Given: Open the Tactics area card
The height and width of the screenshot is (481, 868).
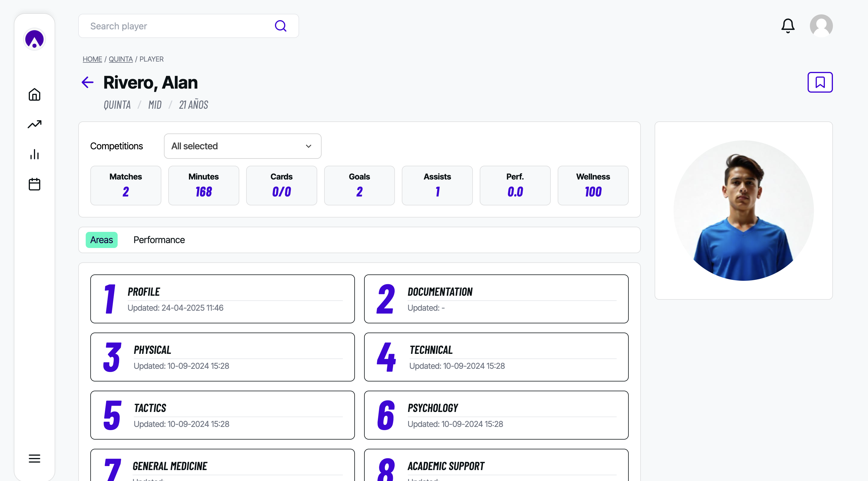Looking at the screenshot, I should click(222, 415).
